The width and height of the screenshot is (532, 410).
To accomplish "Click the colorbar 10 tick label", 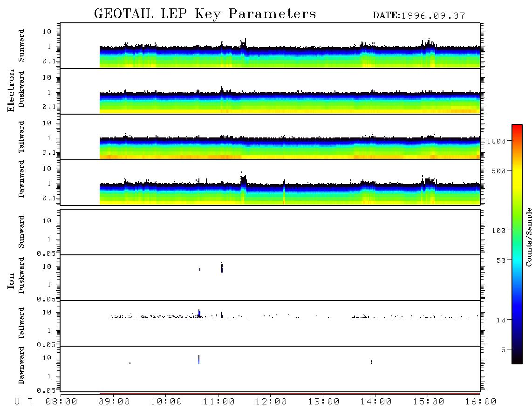I will pos(501,320).
